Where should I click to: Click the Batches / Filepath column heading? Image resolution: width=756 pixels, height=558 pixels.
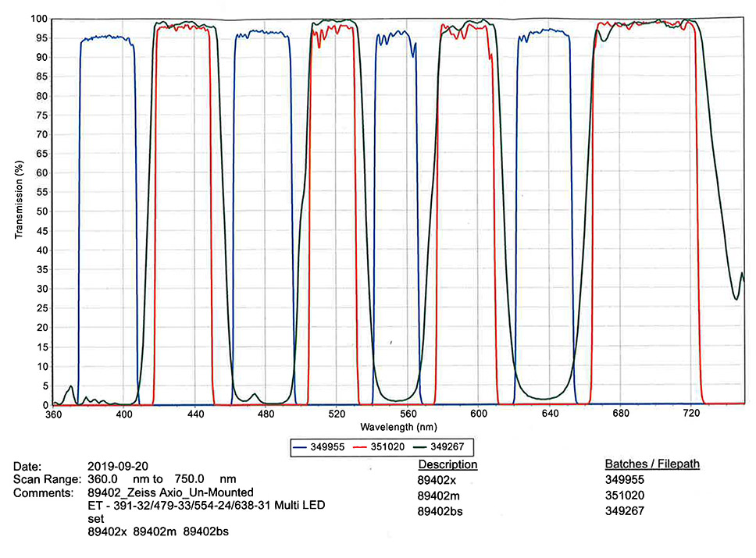click(652, 464)
